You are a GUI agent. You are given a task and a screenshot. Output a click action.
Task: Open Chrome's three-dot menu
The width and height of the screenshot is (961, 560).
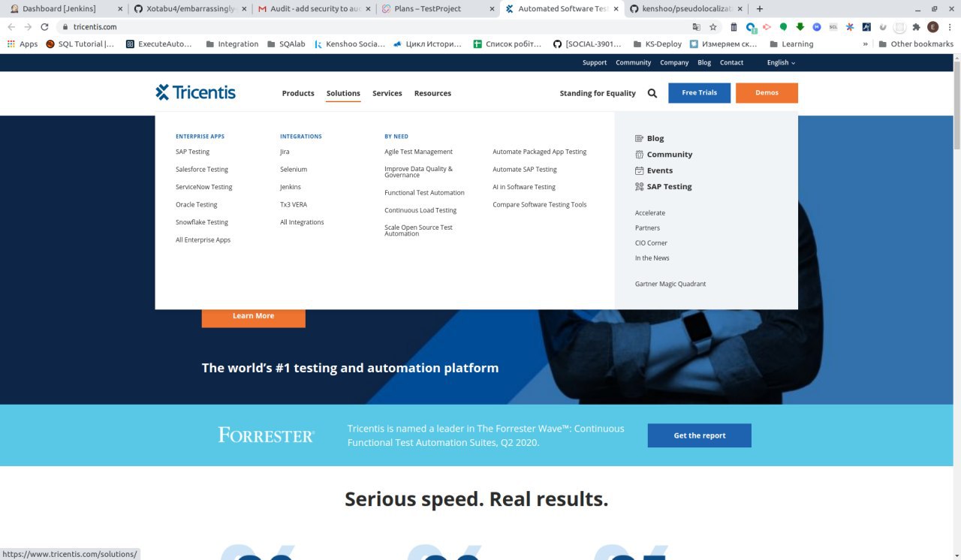coord(949,27)
